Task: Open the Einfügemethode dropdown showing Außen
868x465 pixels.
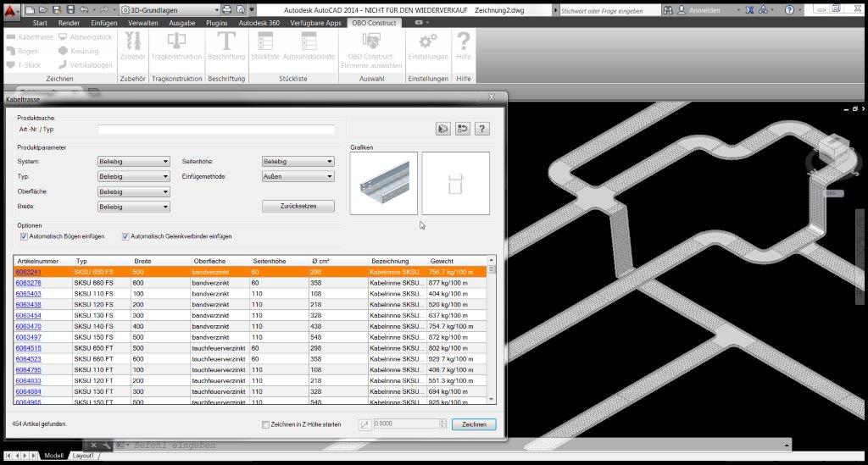Action: [298, 176]
